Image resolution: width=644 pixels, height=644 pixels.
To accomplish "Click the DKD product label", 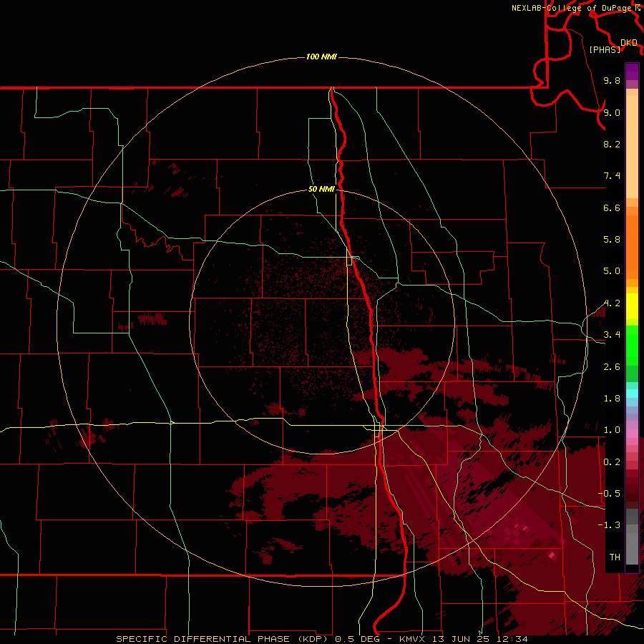I will pos(628,42).
